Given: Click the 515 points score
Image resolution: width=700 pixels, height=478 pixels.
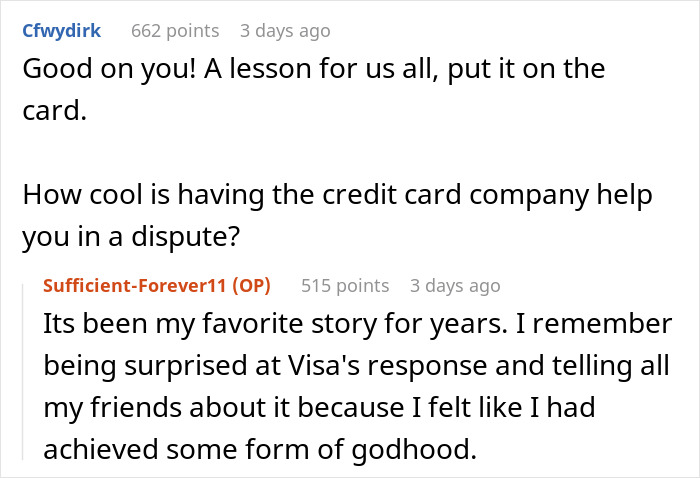Looking at the screenshot, I should click(345, 286).
